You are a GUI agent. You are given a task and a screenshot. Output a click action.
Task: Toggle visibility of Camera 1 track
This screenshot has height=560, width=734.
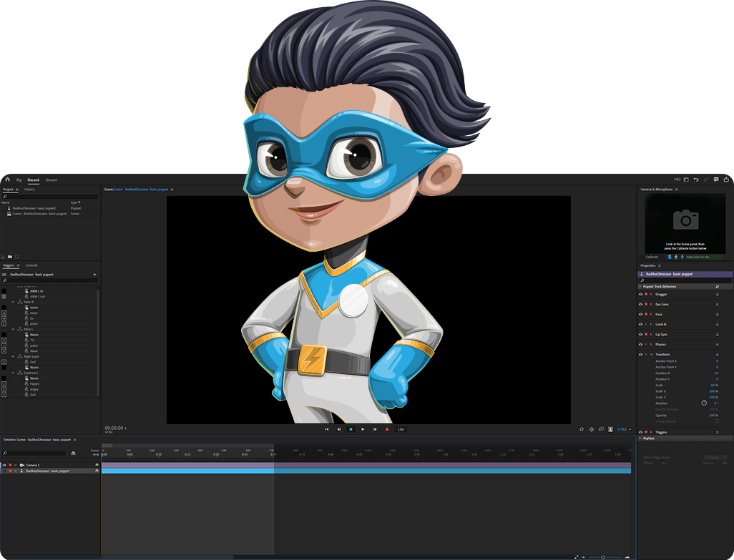coord(4,465)
